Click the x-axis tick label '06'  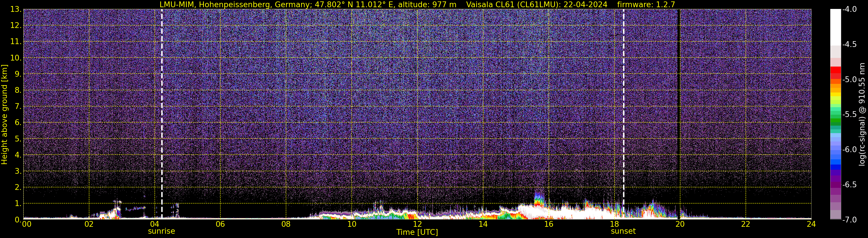pos(220,224)
